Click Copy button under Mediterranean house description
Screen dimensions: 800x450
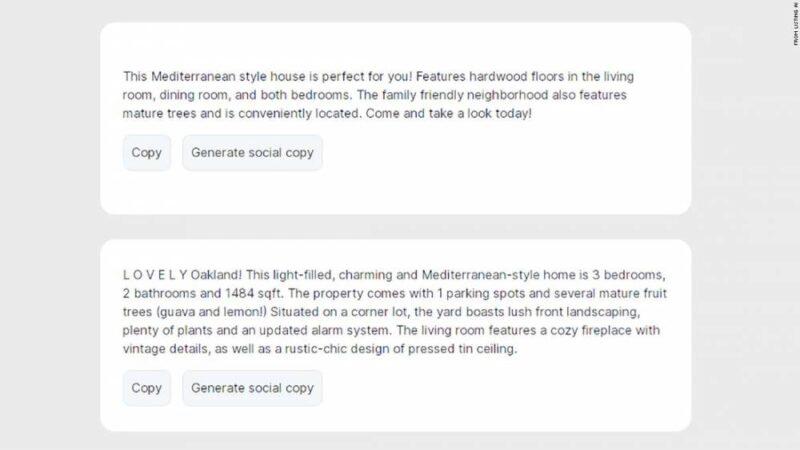click(147, 153)
